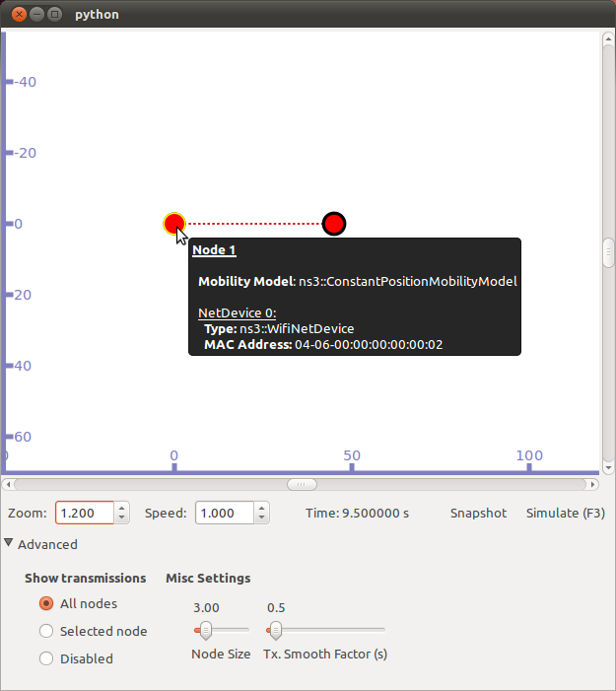The image size is (616, 691).
Task: Decrease Zoom with the down stepper arrow
Action: point(121,518)
